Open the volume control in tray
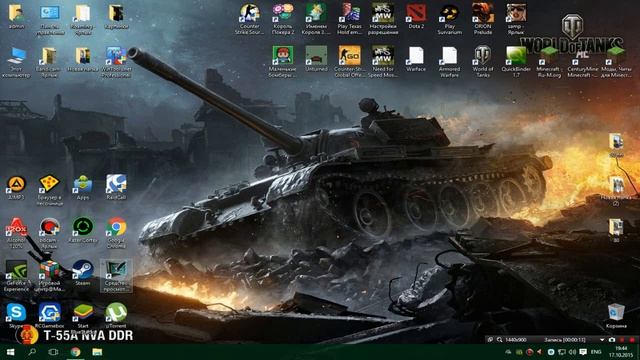This screenshot has height=360, width=640. [x=572, y=352]
